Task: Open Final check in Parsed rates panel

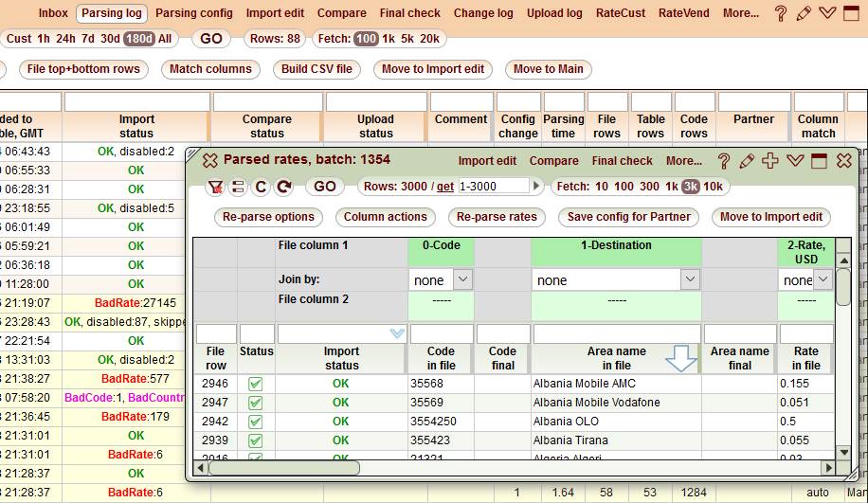Action: [623, 161]
